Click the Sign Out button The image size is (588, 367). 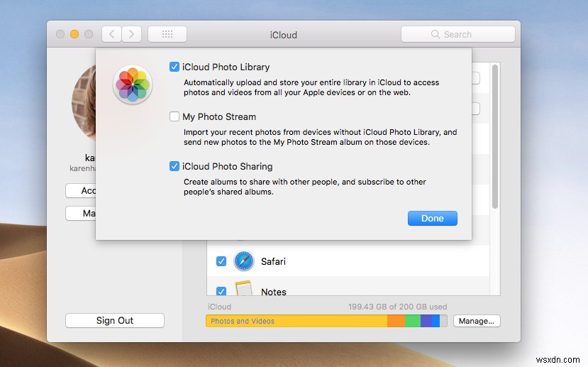point(114,321)
